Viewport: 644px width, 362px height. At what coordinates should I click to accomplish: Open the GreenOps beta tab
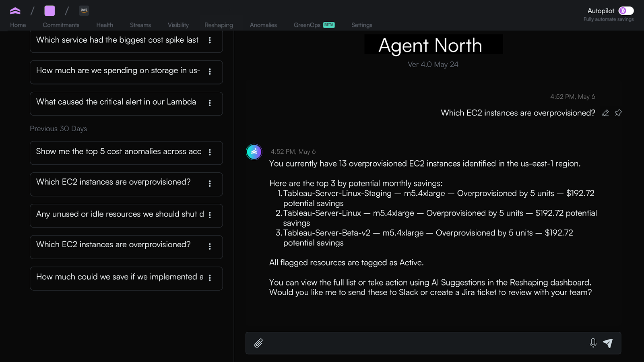click(x=314, y=25)
